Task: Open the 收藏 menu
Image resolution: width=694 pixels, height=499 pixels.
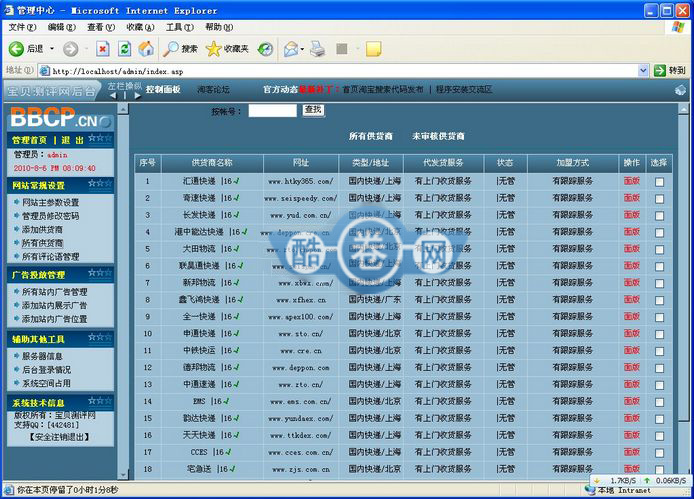Action: pos(140,27)
